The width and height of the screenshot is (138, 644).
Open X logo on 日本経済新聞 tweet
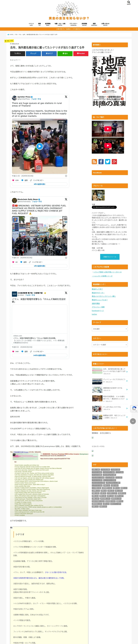coord(66,293)
